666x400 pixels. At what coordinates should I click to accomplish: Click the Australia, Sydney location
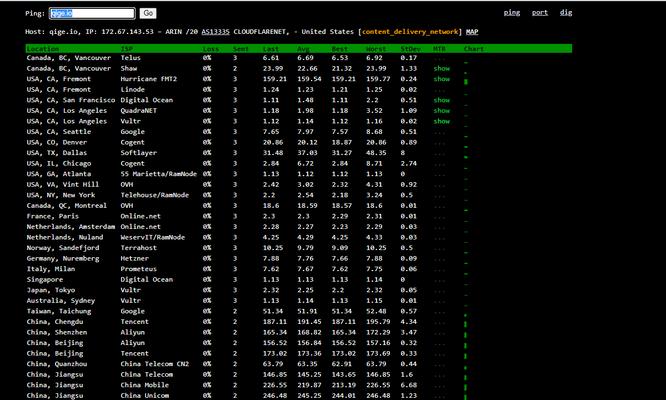(61, 301)
